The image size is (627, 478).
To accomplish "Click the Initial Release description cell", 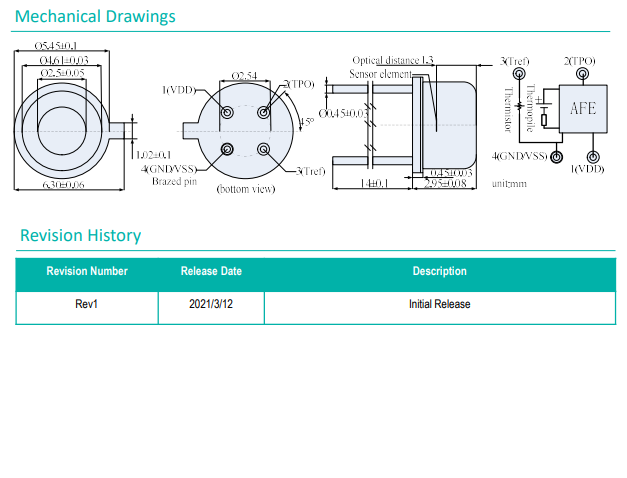I will [x=439, y=304].
